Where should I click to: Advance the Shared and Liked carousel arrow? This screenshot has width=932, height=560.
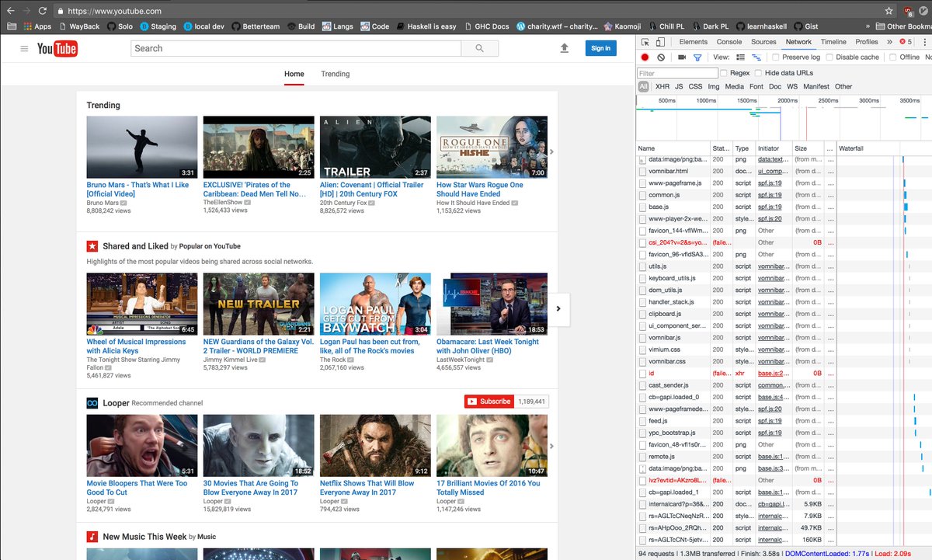click(x=558, y=308)
